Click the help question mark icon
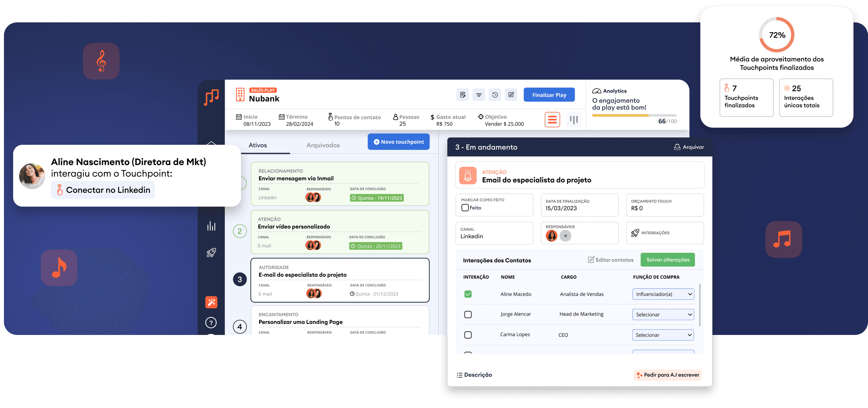 point(211,323)
